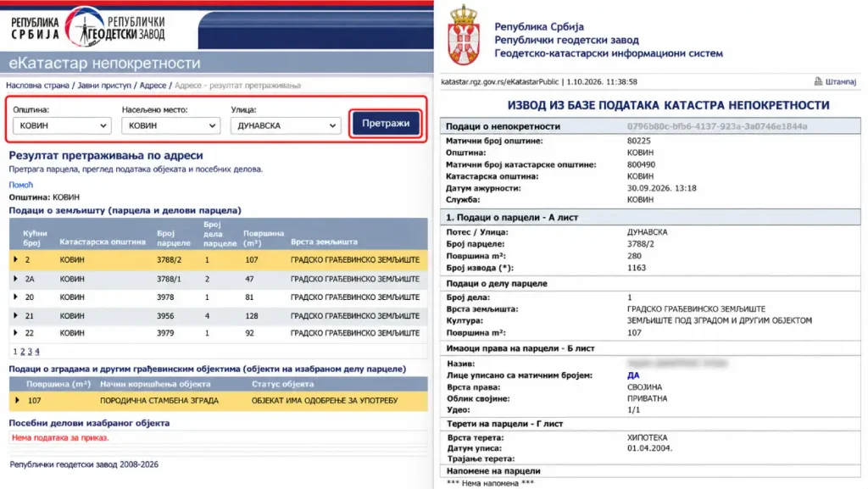Select parcel number 3978 cell
The image size is (868, 489).
165,297
